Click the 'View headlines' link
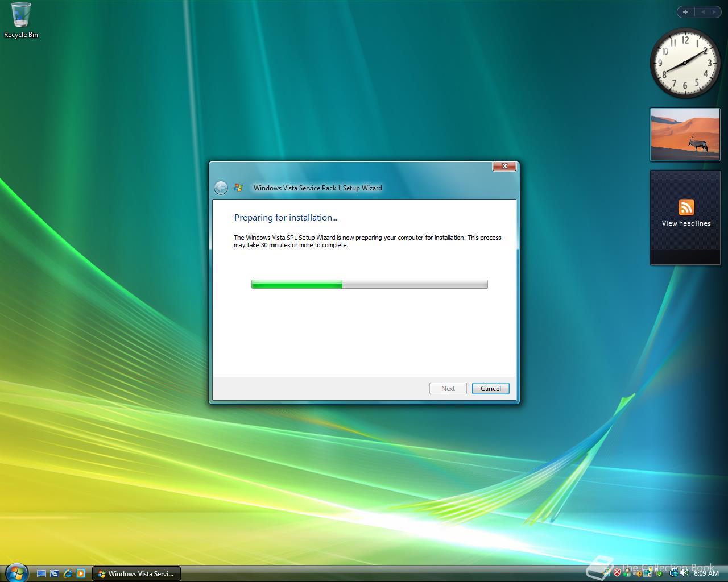Image resolution: width=728 pixels, height=582 pixels. (x=686, y=223)
